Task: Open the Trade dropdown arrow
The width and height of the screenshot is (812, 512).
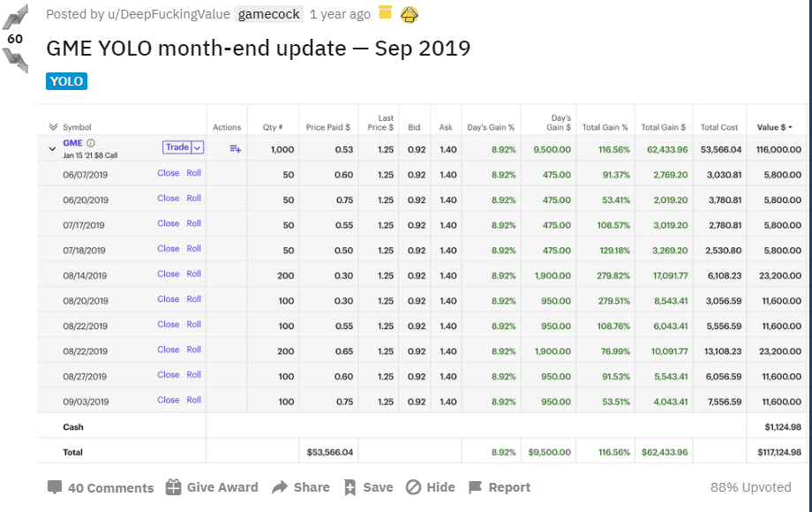Action: pos(198,147)
